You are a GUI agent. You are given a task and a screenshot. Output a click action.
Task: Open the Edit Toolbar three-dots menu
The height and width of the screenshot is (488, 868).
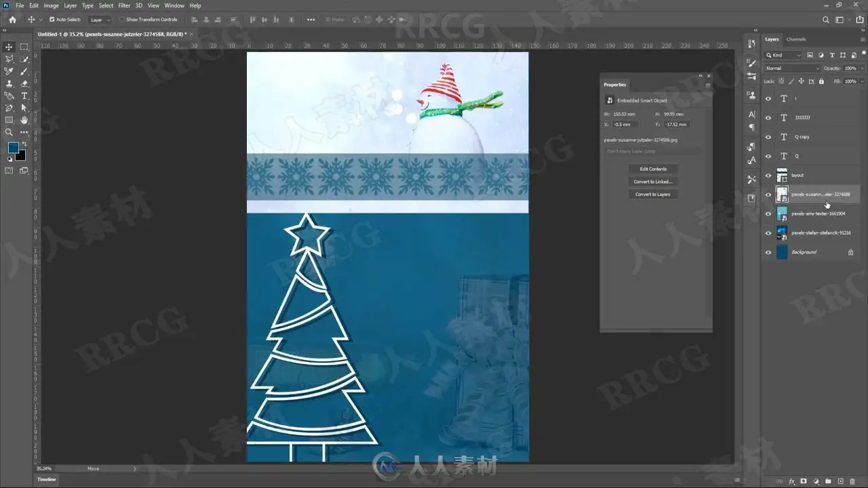(x=24, y=132)
